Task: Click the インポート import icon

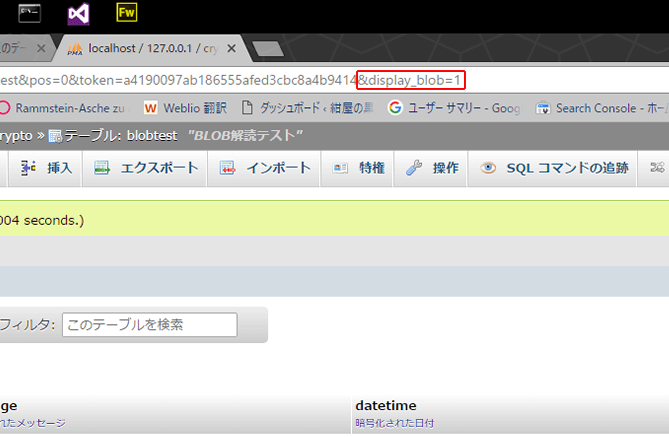Action: (x=227, y=168)
